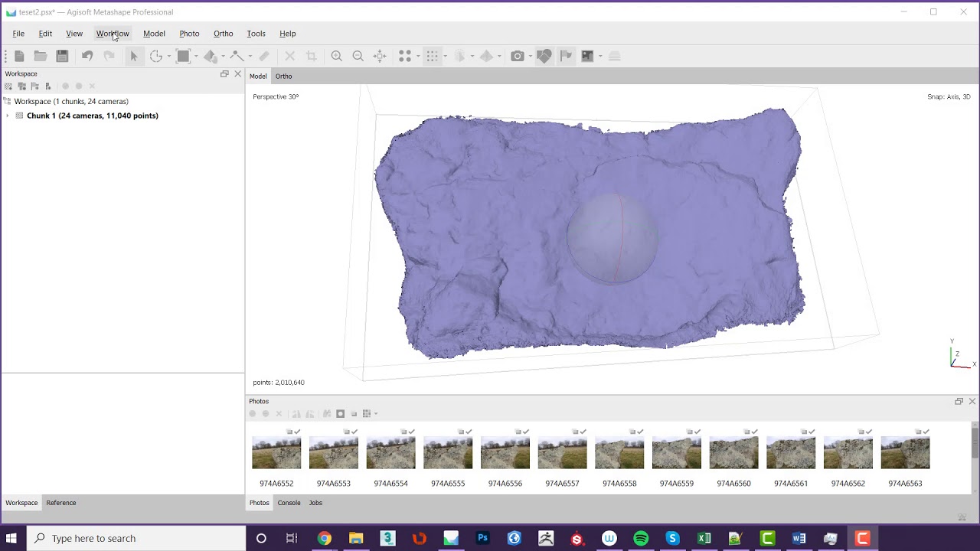The width and height of the screenshot is (980, 551).
Task: Toggle enabled checkmark on photo 974A6560
Action: 754,432
